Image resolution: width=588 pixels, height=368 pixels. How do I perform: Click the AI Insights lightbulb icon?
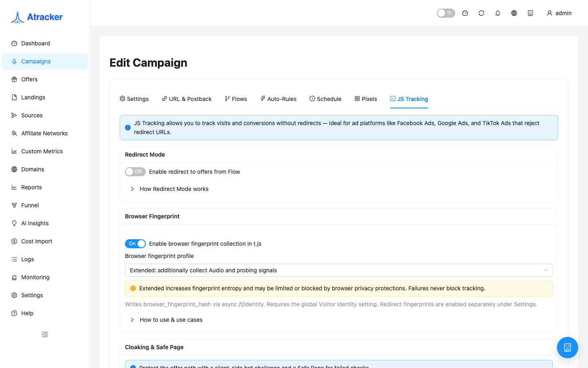(14, 223)
